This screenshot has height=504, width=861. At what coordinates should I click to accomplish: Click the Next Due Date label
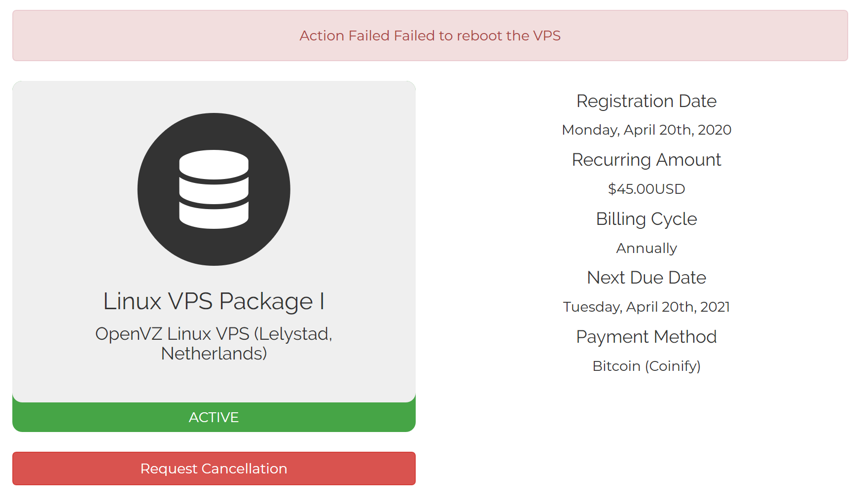(x=646, y=278)
